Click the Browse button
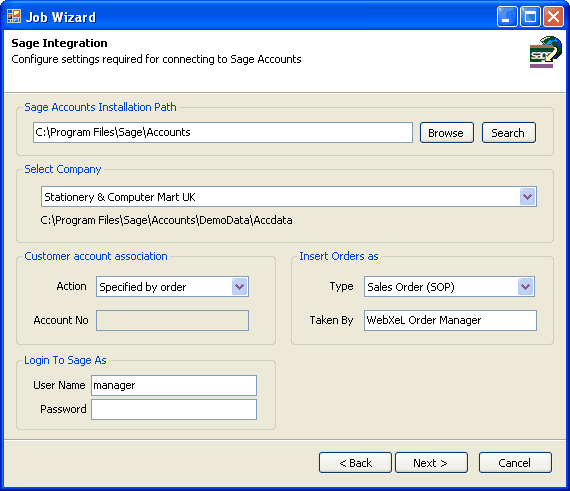Viewport: 570px width, 491px height. point(447,133)
